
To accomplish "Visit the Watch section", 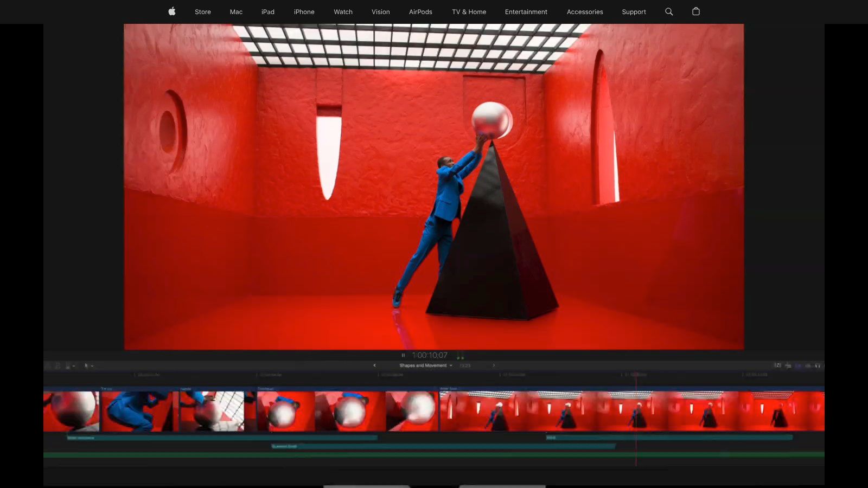I will [x=343, y=11].
